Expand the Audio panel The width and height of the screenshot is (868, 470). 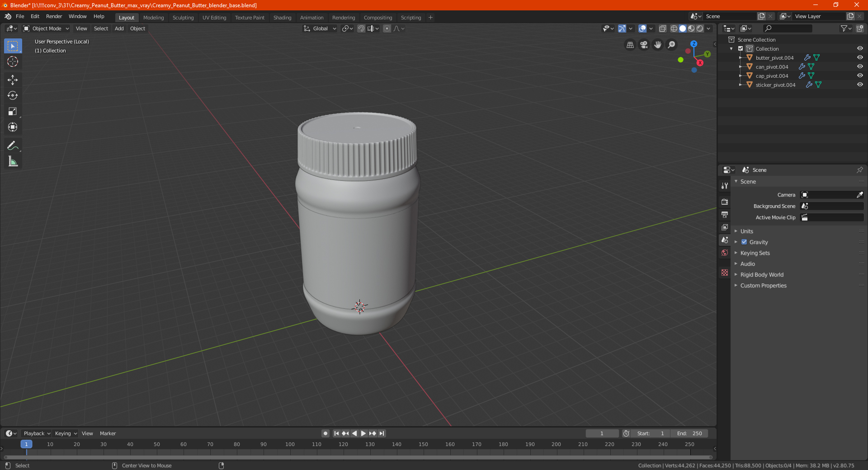747,263
